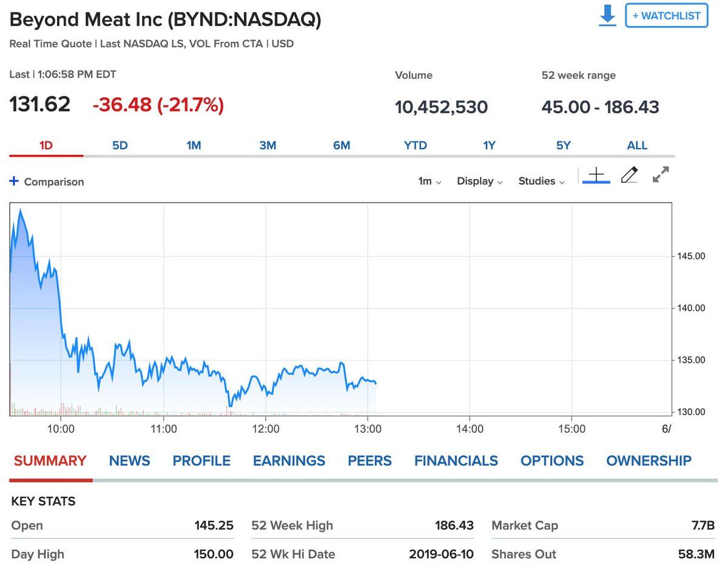The image size is (728, 563).
Task: Open the OWNERSHIP tab
Action: click(x=649, y=461)
